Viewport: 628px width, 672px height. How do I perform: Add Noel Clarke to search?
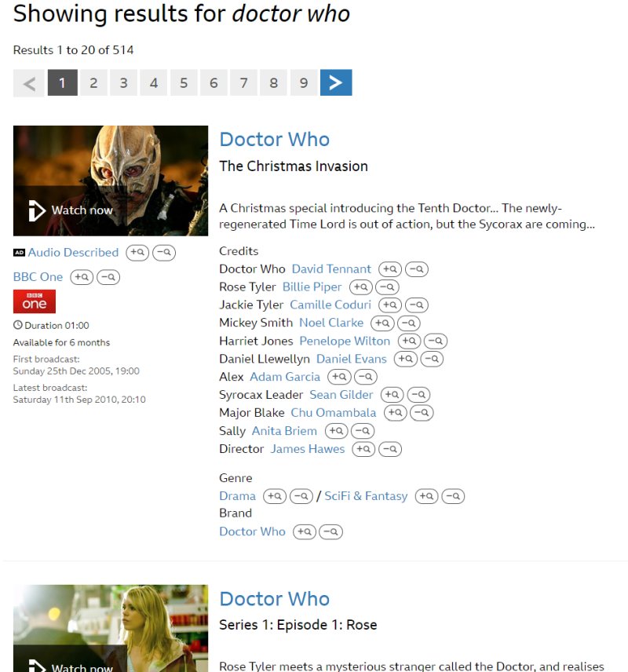(x=382, y=323)
